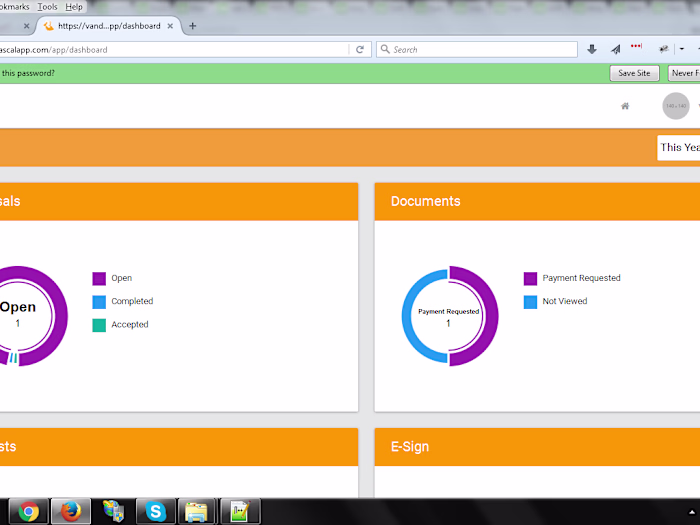This screenshot has height=525, width=700.
Task: Open Skype from the taskbar
Action: click(x=155, y=511)
